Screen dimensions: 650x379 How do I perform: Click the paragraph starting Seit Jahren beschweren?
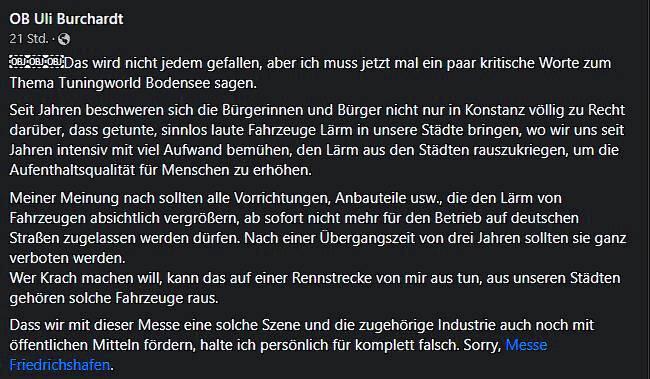317,140
